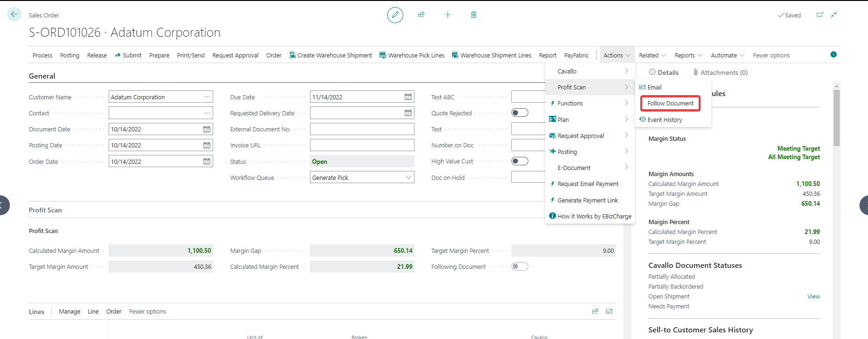Click the External Document No. field

pyautogui.click(x=362, y=129)
